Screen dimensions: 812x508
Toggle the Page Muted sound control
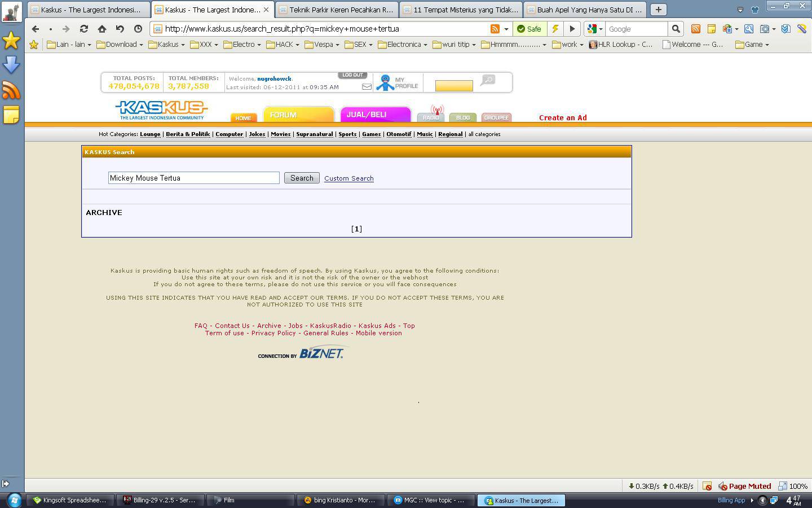point(744,486)
